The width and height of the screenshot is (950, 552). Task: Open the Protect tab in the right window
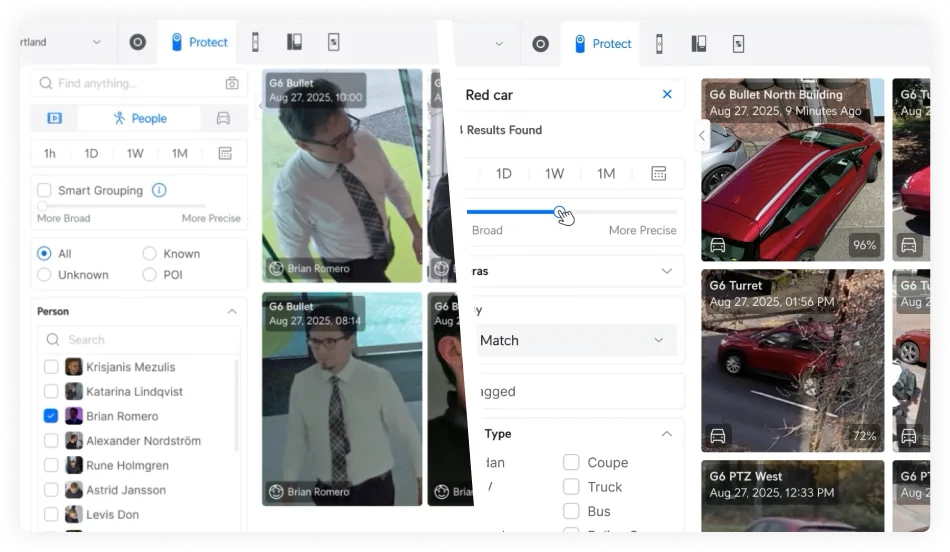(x=602, y=44)
